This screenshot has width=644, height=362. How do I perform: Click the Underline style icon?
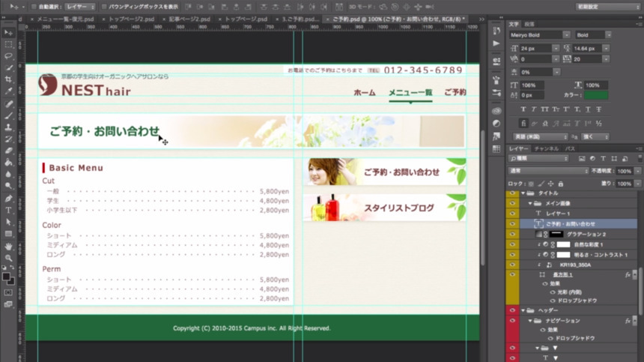[588, 109]
